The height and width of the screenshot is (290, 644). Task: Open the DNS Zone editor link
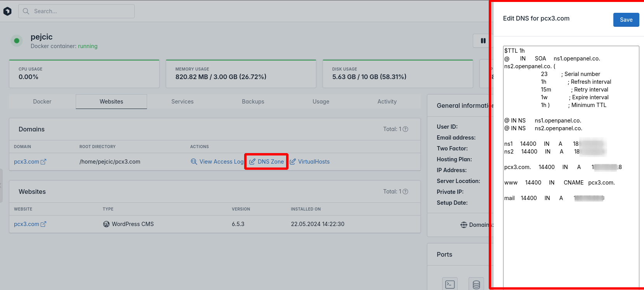(x=267, y=162)
